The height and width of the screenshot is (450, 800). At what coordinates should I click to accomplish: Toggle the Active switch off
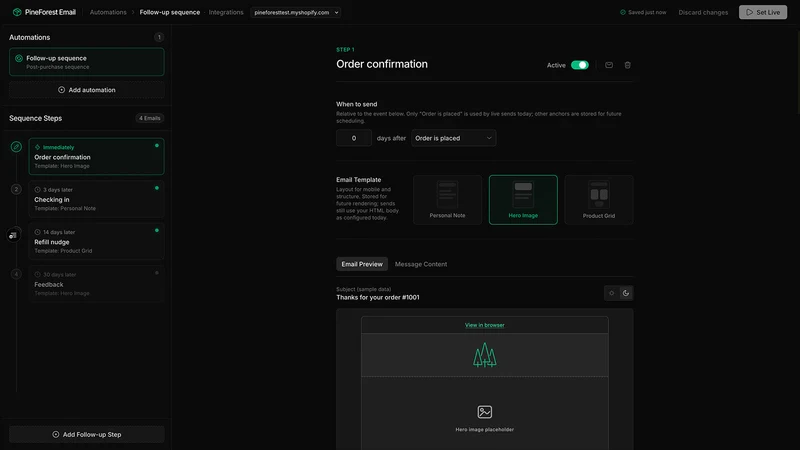click(580, 65)
